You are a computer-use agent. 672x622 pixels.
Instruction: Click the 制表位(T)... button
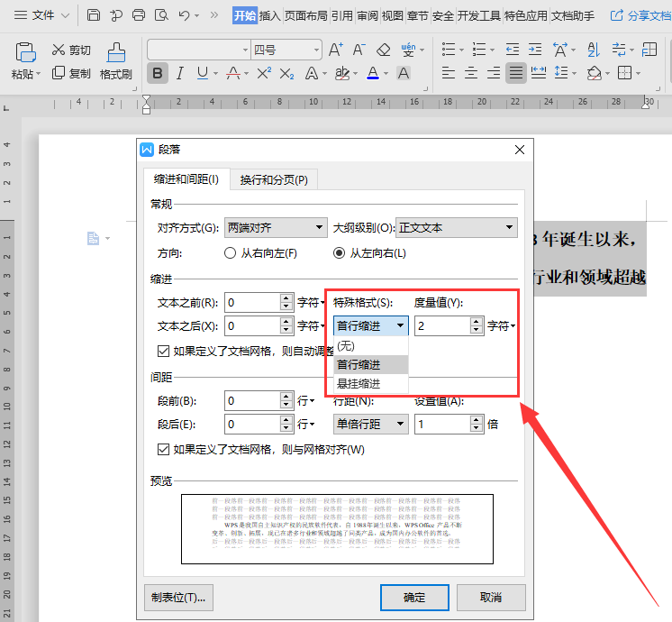pyautogui.click(x=178, y=597)
